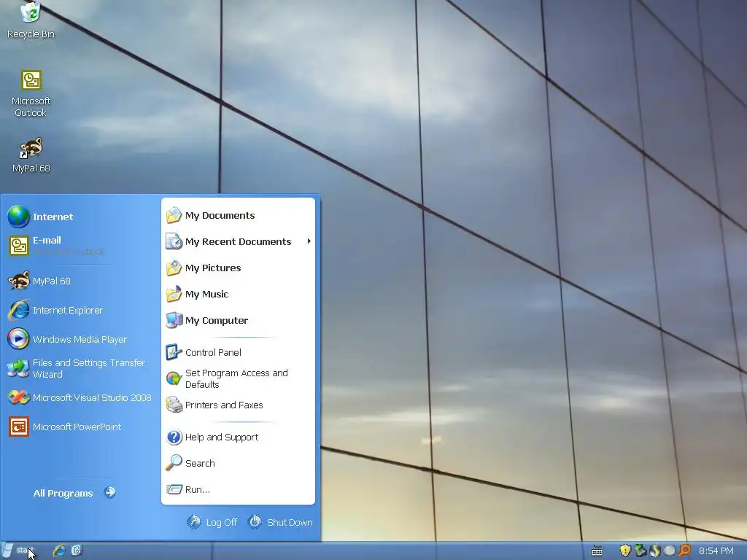This screenshot has width=747, height=560.
Task: Launch Microsoft Visual Studio 2008
Action: click(x=79, y=397)
